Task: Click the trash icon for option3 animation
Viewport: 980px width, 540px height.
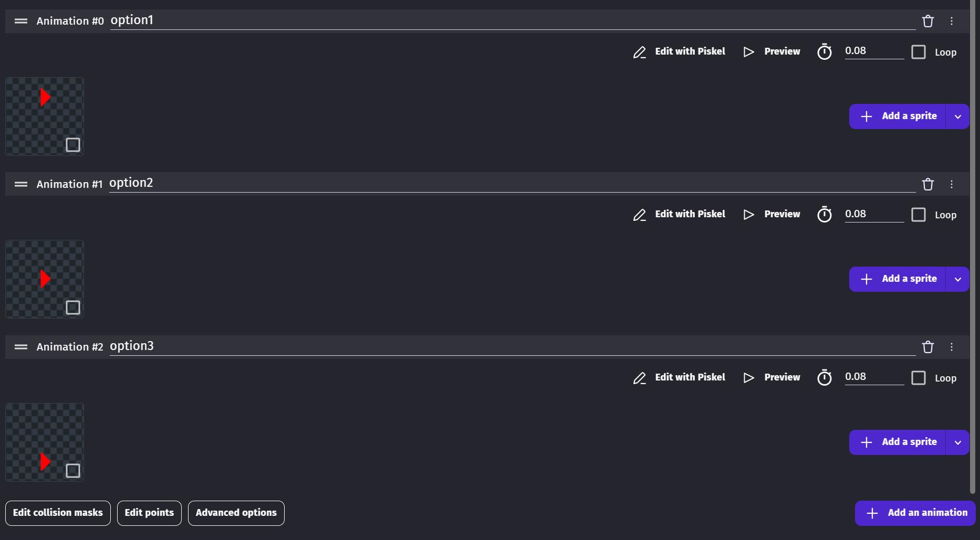Action: tap(928, 347)
